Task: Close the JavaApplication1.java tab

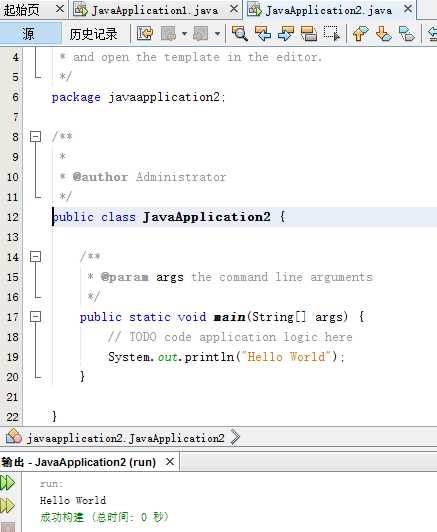Action: click(x=234, y=9)
